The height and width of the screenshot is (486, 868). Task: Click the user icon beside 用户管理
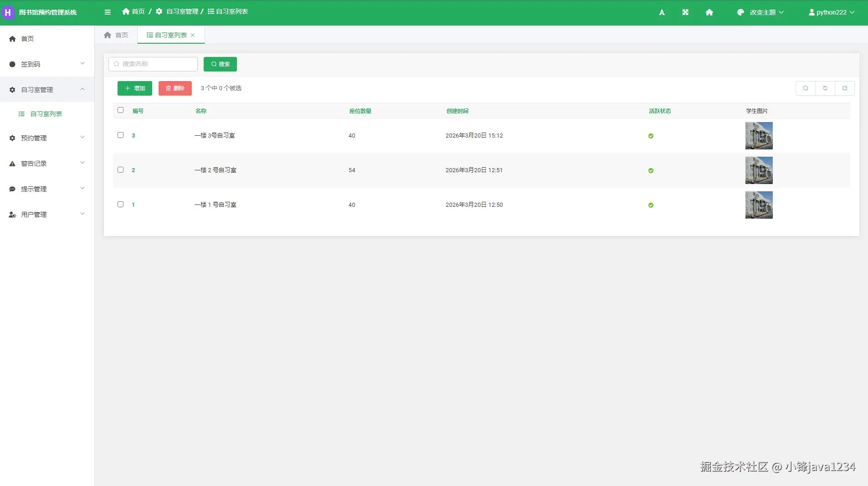click(12, 215)
